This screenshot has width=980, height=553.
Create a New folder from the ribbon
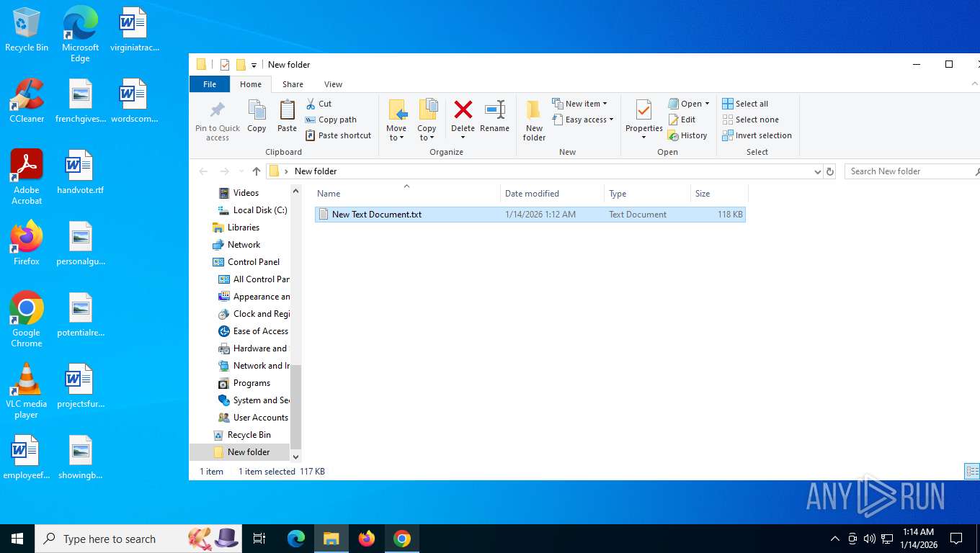[534, 120]
